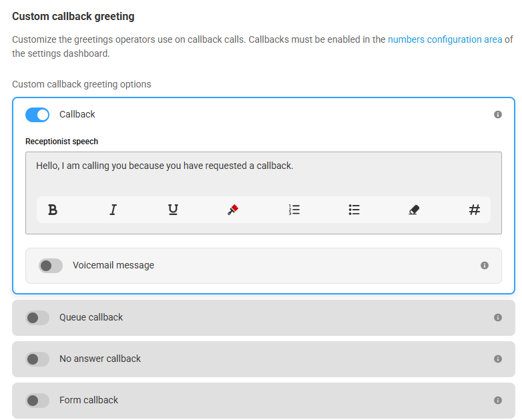Turn off the Callback toggle
Screen dimensions: 522x420
coord(37,115)
